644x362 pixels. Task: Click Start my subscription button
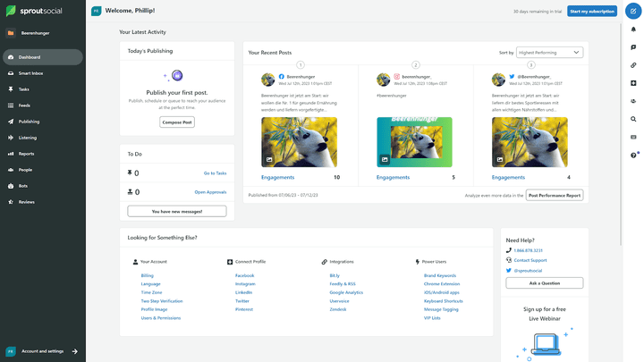tap(592, 11)
